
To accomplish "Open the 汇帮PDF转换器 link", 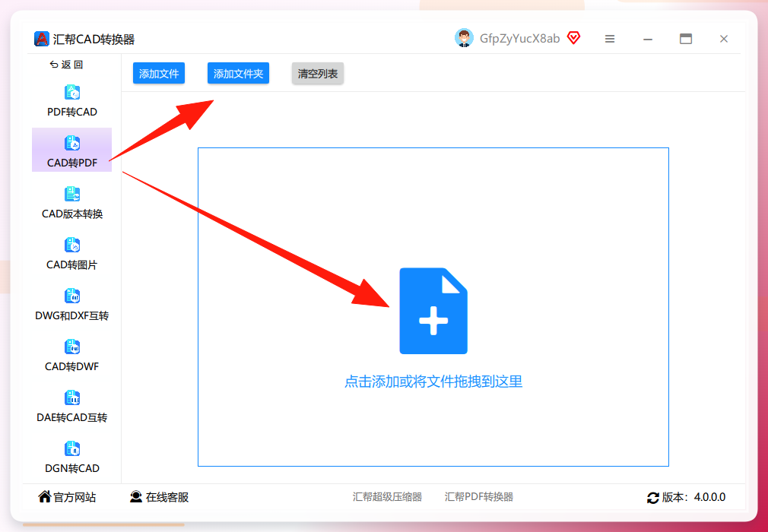I will point(479,497).
